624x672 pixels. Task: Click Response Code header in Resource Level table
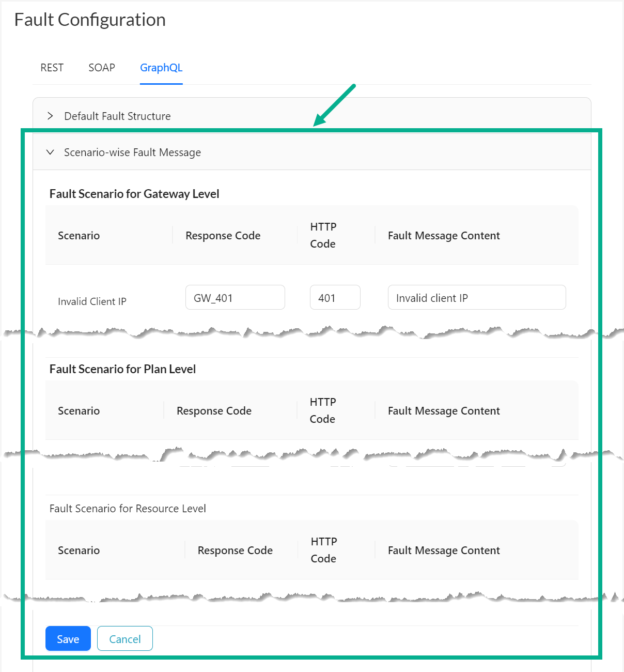[235, 551]
